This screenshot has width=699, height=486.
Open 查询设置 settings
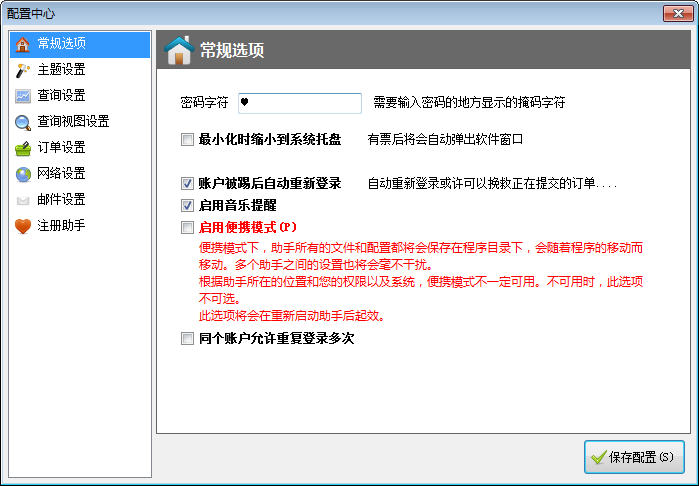point(80,96)
